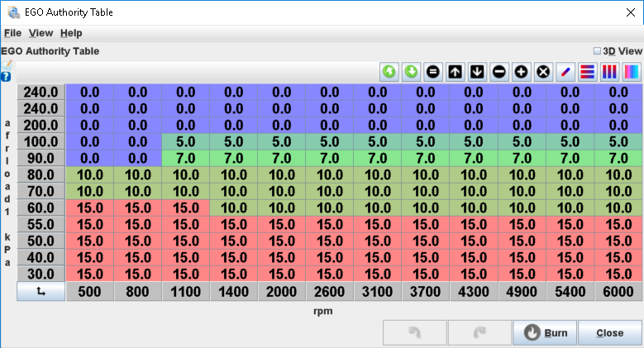Click the blue-to-pink gradient icon
644x348 pixels.
tap(631, 72)
